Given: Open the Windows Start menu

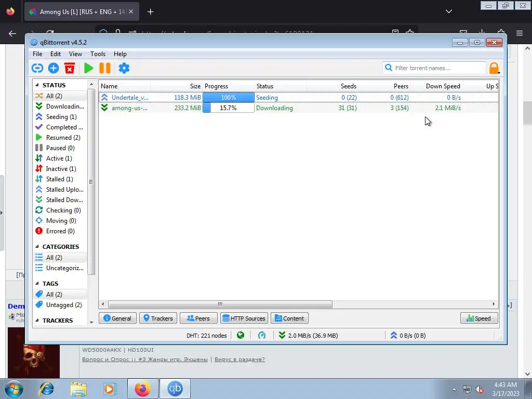Looking at the screenshot, I should 14,389.
